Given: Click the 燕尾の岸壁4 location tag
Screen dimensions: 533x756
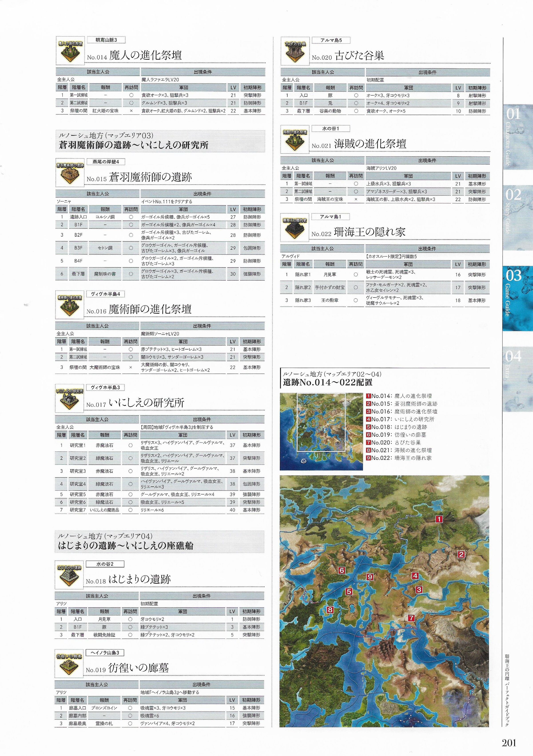Looking at the screenshot, I should point(106,162).
